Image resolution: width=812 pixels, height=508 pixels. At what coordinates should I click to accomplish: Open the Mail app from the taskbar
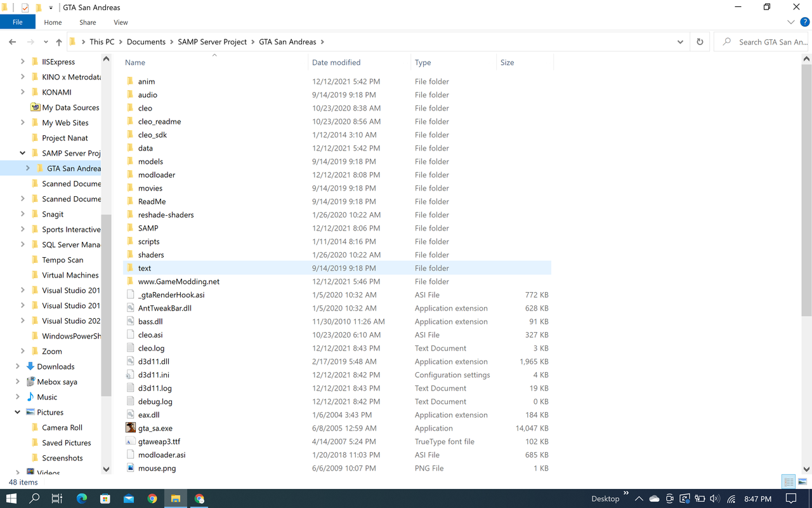(129, 498)
